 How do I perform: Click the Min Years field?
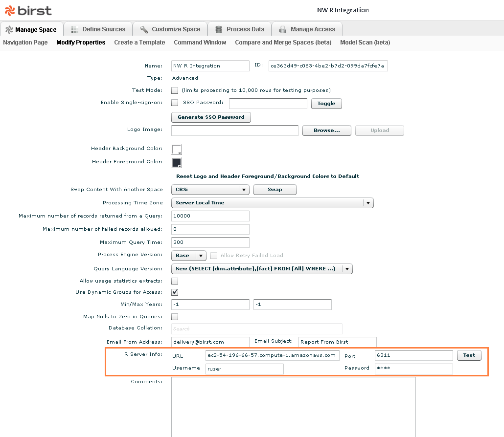click(x=210, y=305)
